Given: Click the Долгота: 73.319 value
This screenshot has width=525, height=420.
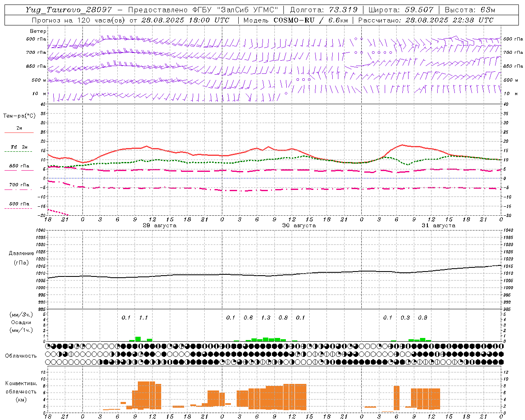Looking at the screenshot, I should coord(324,10).
